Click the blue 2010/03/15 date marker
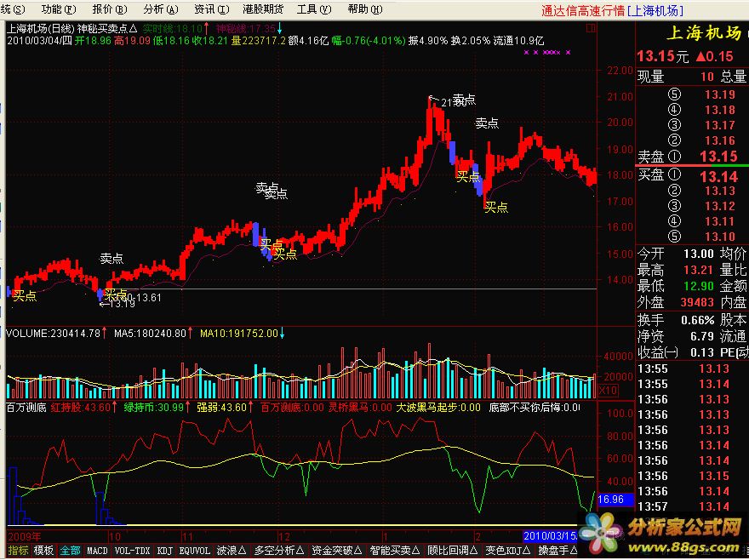Screen dimensions: 749x560 tap(551, 535)
